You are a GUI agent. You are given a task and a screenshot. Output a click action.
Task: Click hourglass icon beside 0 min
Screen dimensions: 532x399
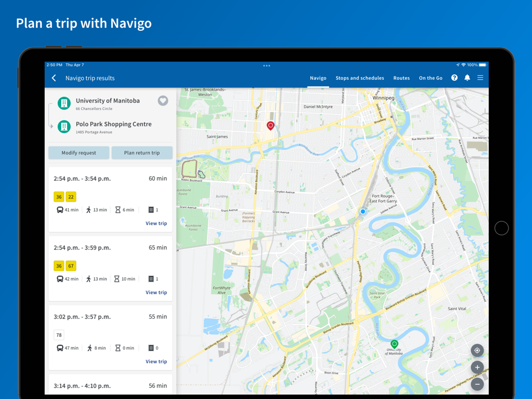pyautogui.click(x=118, y=348)
